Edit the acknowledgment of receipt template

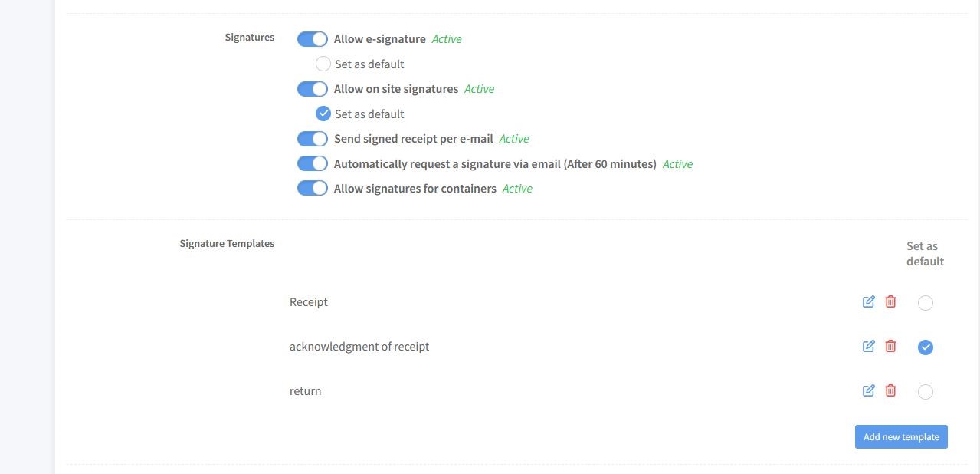tap(868, 347)
